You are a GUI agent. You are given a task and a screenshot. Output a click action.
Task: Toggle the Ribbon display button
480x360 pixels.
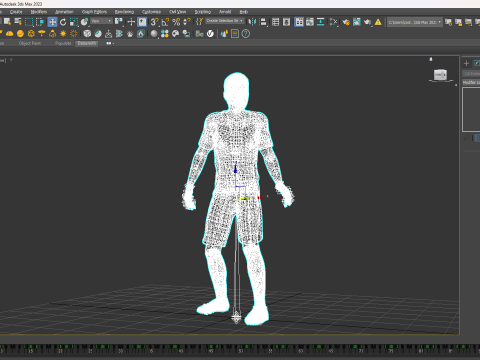tap(299, 22)
